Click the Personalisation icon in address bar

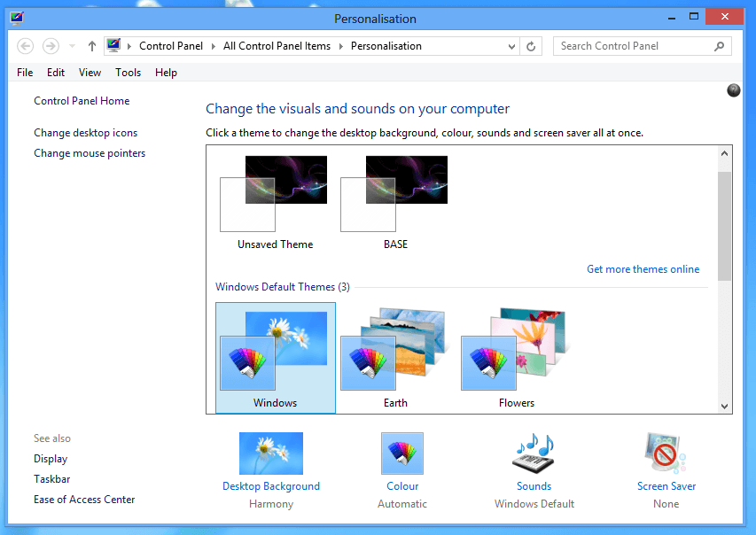pos(113,45)
